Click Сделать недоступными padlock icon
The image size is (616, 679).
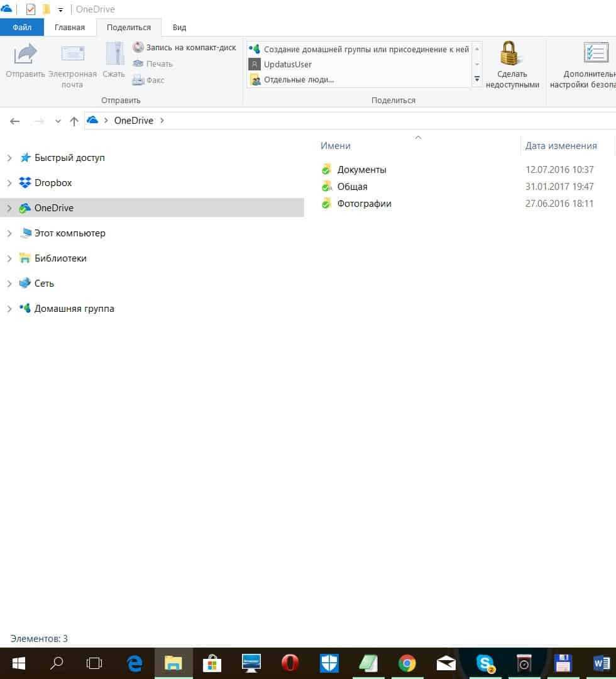[x=510, y=53]
